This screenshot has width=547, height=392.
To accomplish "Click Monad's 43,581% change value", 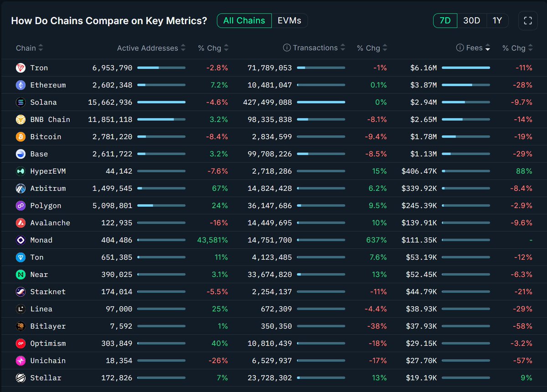I will tap(212, 240).
